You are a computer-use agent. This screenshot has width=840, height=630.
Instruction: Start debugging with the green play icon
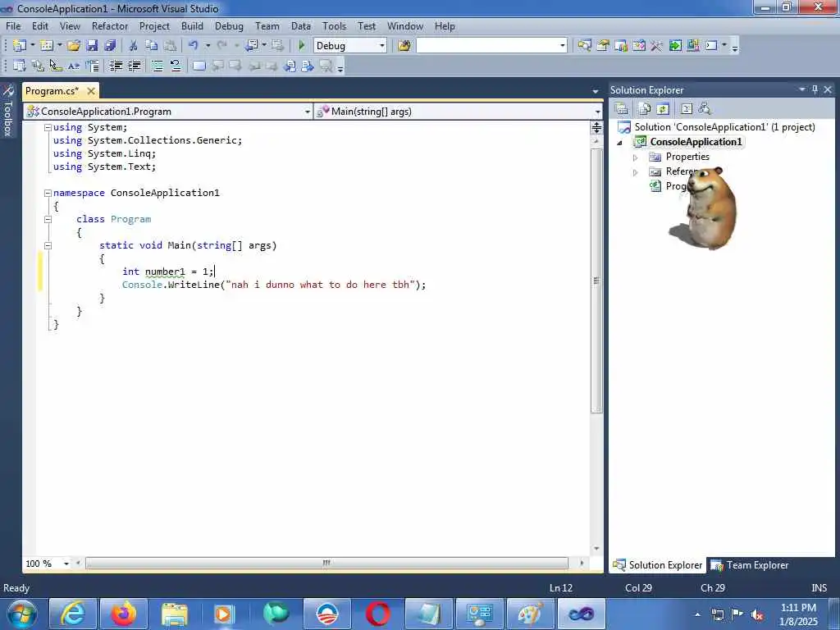pos(301,46)
